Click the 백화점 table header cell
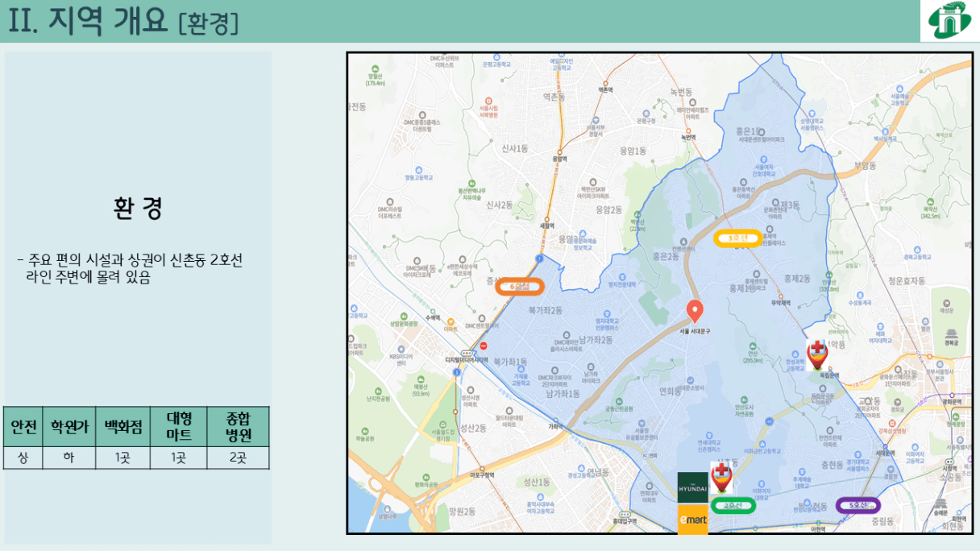Screen dimensions: 980x551 tap(122, 427)
